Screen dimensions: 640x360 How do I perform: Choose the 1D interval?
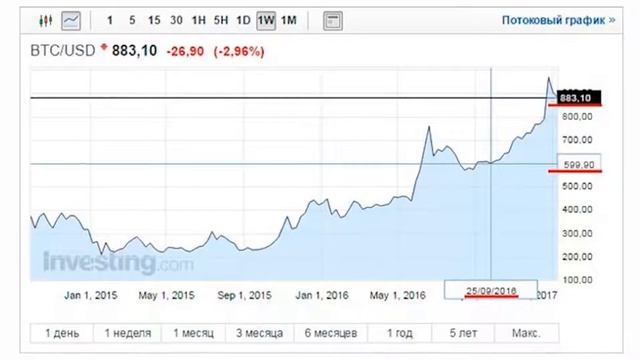click(x=243, y=20)
